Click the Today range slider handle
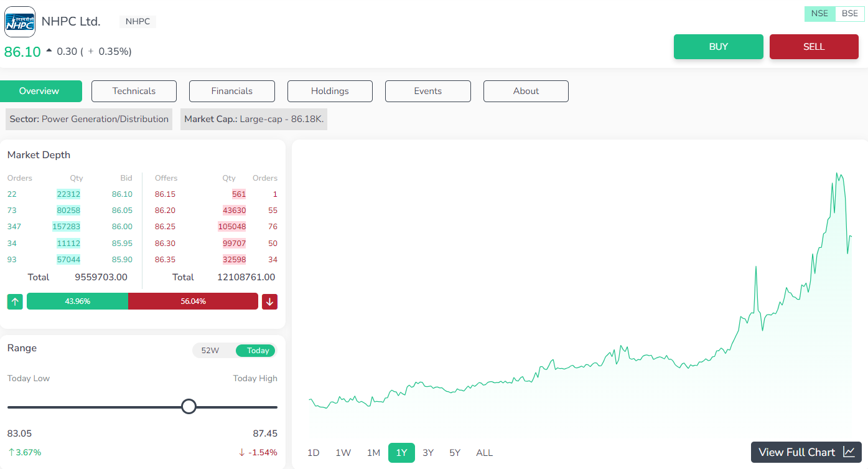This screenshot has height=469, width=868. (x=189, y=406)
